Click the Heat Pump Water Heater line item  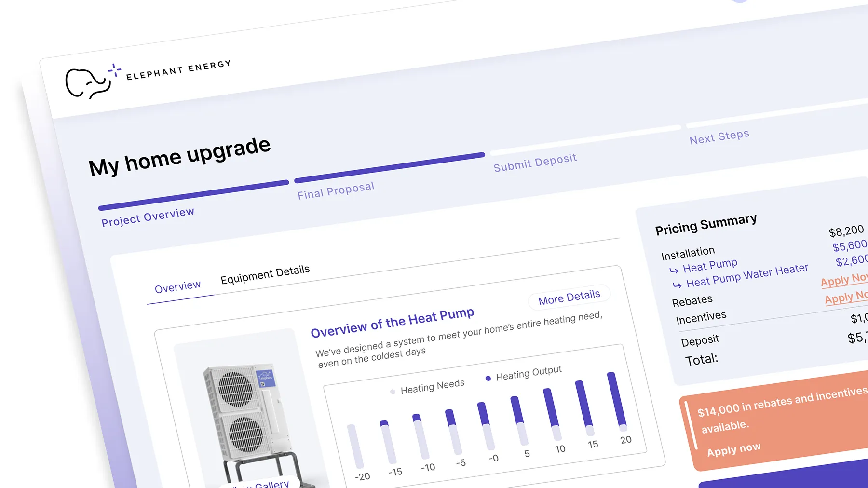tap(746, 275)
